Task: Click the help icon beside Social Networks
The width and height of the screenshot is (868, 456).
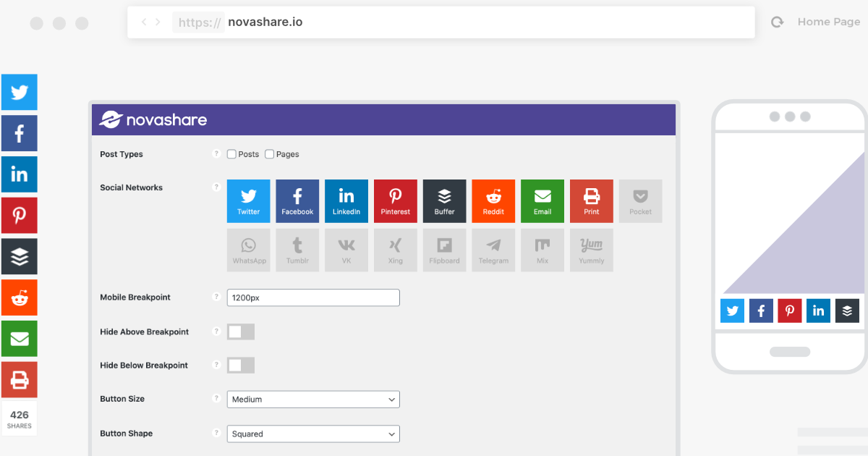Action: tap(216, 187)
